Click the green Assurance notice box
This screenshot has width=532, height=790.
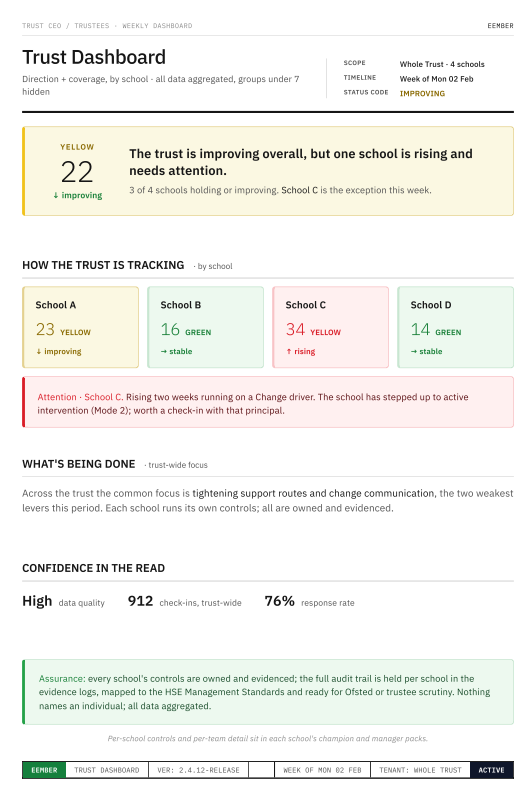tap(268, 692)
